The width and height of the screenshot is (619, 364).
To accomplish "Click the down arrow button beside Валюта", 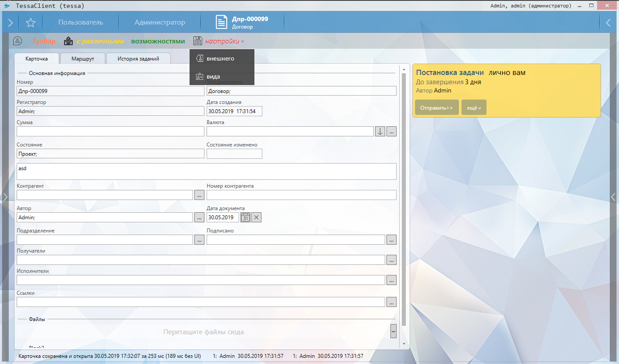I will coord(380,131).
